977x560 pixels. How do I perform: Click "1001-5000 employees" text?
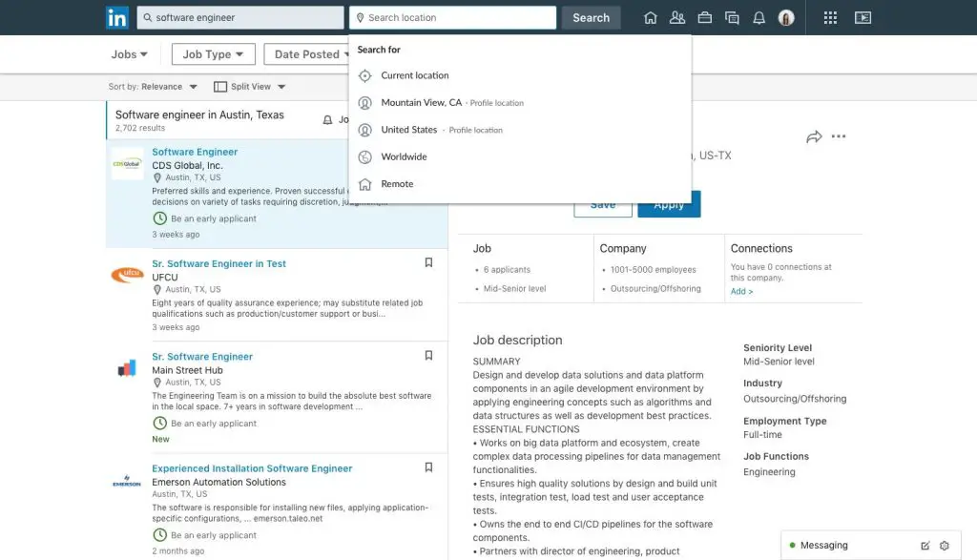653,270
